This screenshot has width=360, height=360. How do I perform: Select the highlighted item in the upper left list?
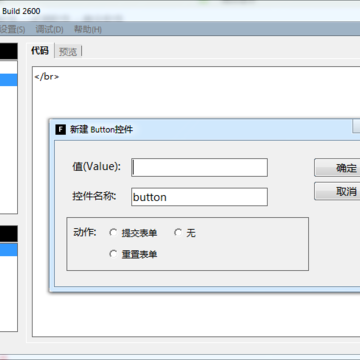pos(9,80)
